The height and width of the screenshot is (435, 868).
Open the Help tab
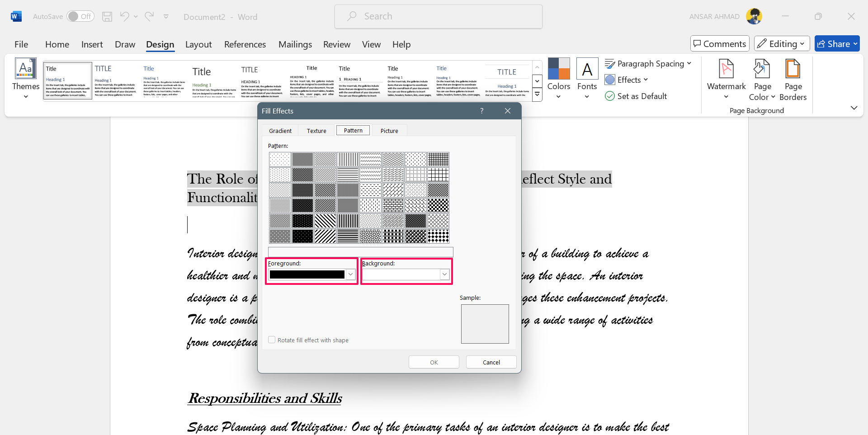tap(401, 44)
